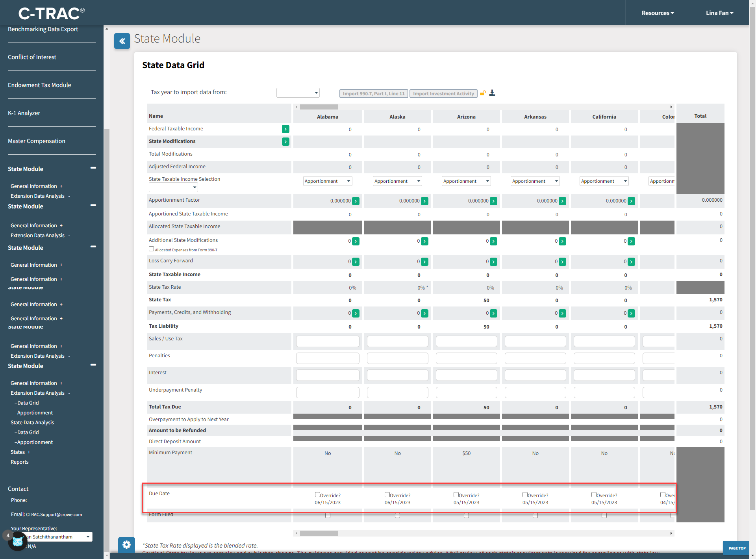Image resolution: width=756 pixels, height=559 pixels.
Task: Click the settings gear icon
Action: [126, 544]
